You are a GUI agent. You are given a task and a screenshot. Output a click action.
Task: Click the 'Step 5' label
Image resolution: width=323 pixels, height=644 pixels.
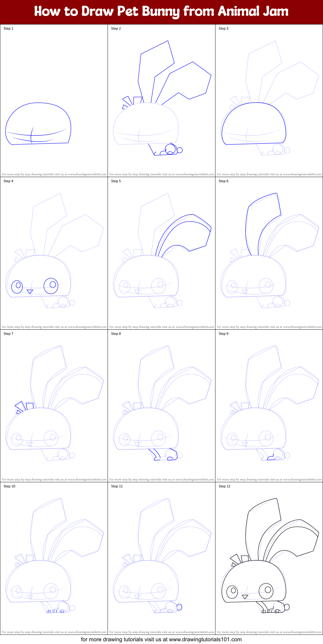tap(116, 181)
